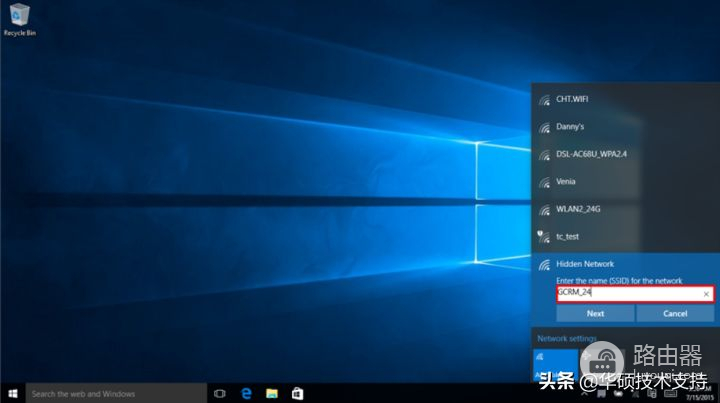This screenshot has width=720, height=403.
Task: Launch Microsoft Edge from the taskbar
Action: [x=246, y=393]
